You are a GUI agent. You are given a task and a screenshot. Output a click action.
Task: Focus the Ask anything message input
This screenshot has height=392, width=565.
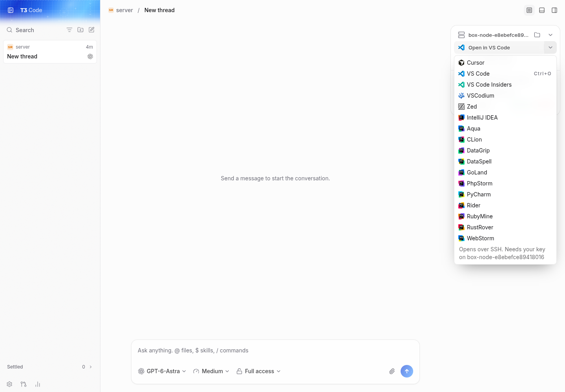coord(275,350)
